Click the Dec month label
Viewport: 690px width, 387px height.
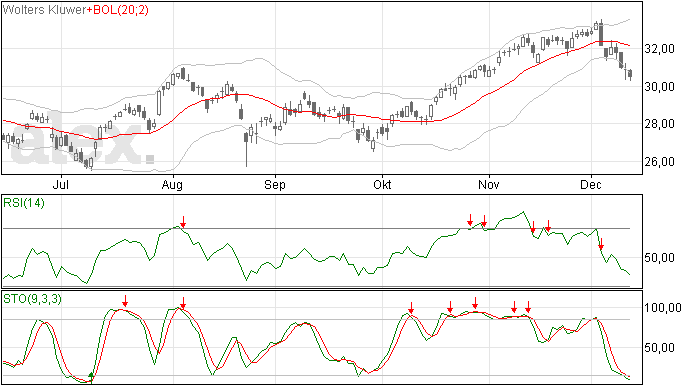pyautogui.click(x=591, y=184)
